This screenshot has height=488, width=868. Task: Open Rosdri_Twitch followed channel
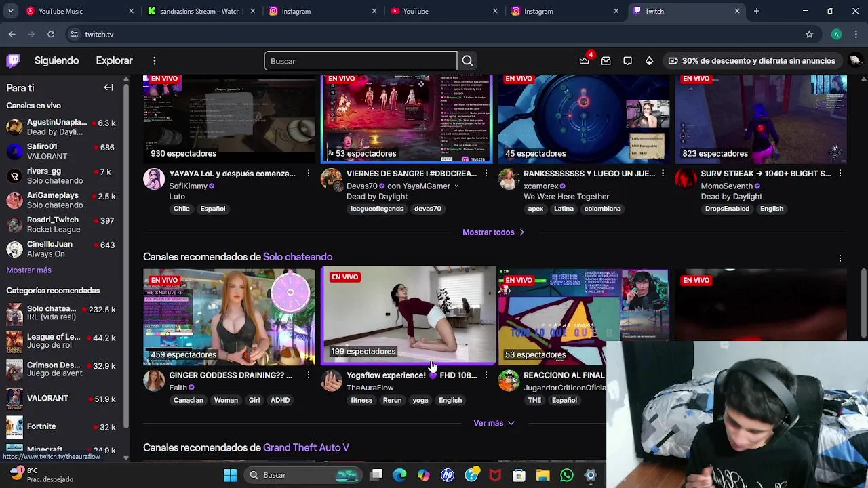[x=62, y=224]
